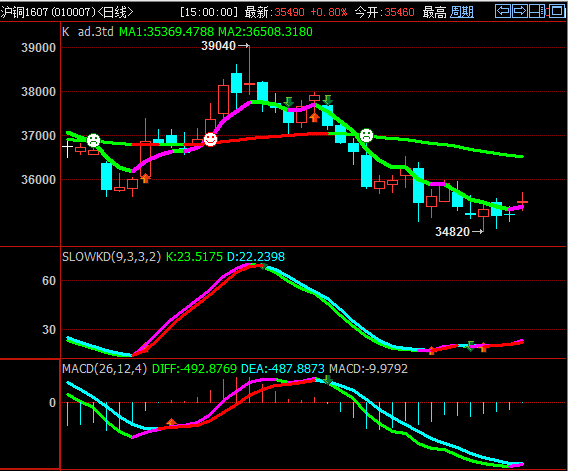Click the MA2:36508.3180 indicator value
Screen dimensions: 568x471
coord(265,32)
